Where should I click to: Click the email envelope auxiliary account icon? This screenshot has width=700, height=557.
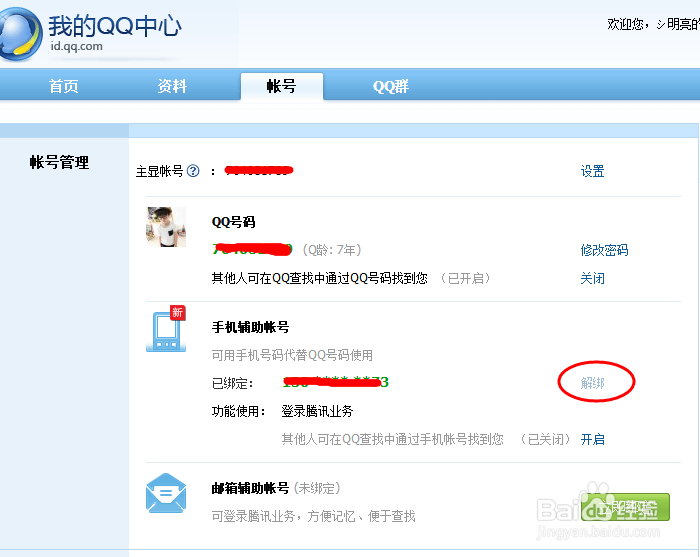click(x=166, y=493)
